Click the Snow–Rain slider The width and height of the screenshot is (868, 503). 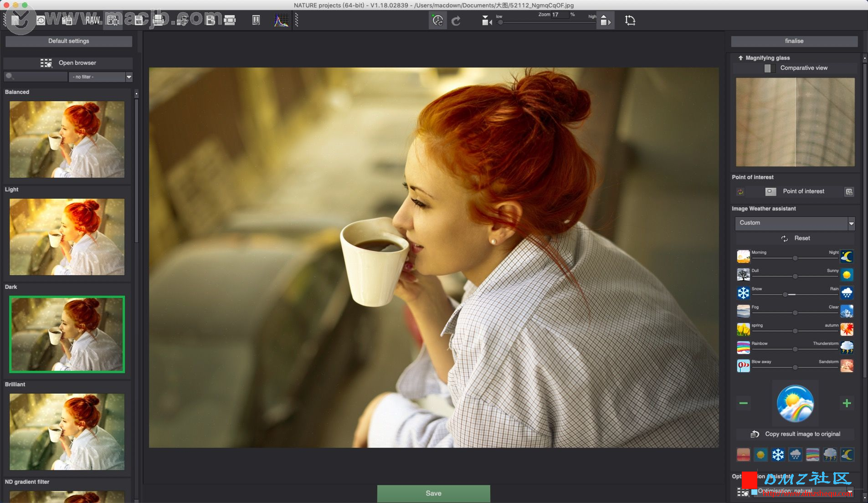(795, 295)
